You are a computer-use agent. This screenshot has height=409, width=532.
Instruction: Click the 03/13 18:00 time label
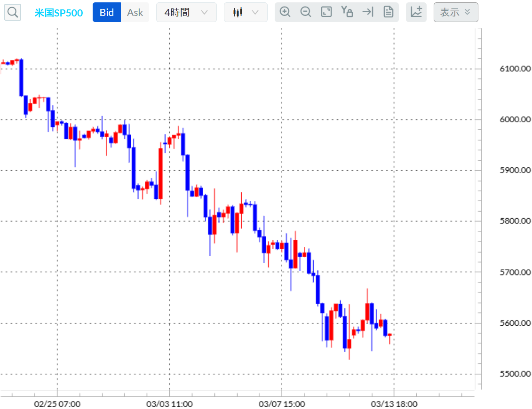pos(394,404)
